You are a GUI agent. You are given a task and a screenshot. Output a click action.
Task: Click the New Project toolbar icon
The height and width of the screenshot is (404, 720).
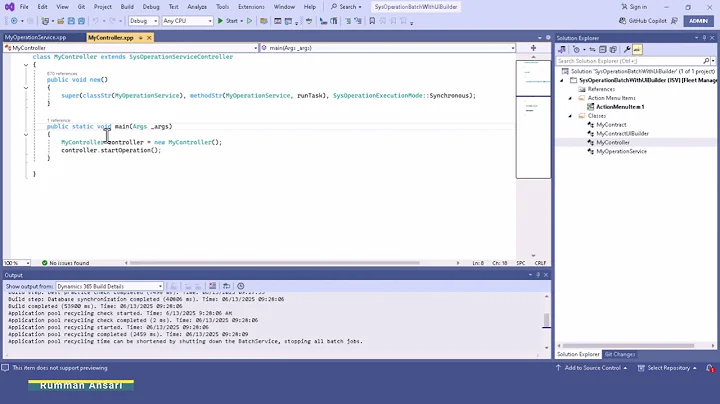tap(45, 21)
